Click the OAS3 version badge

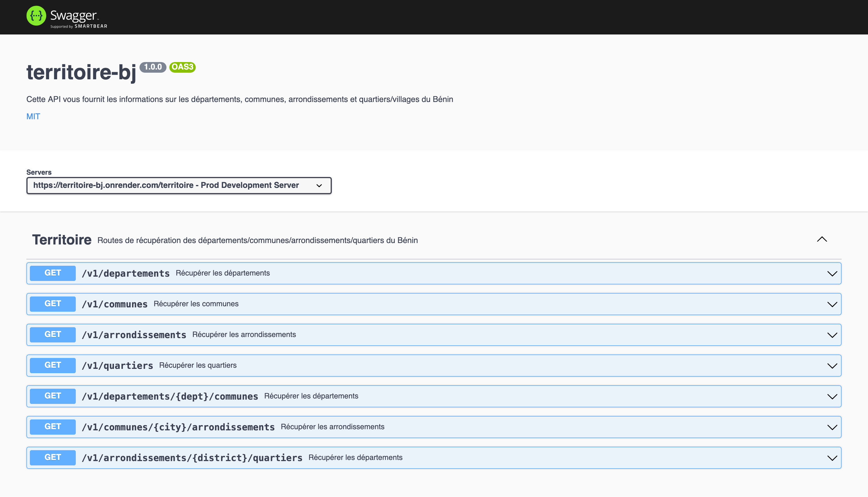coord(183,67)
